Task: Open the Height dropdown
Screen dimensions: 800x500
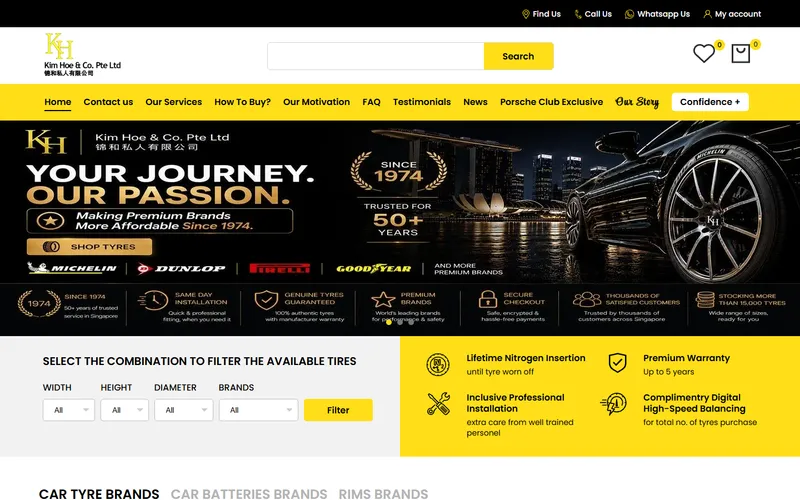Action: [x=124, y=410]
